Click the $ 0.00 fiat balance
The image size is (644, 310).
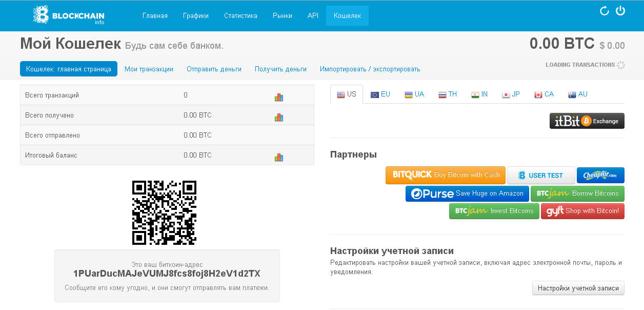(x=612, y=46)
